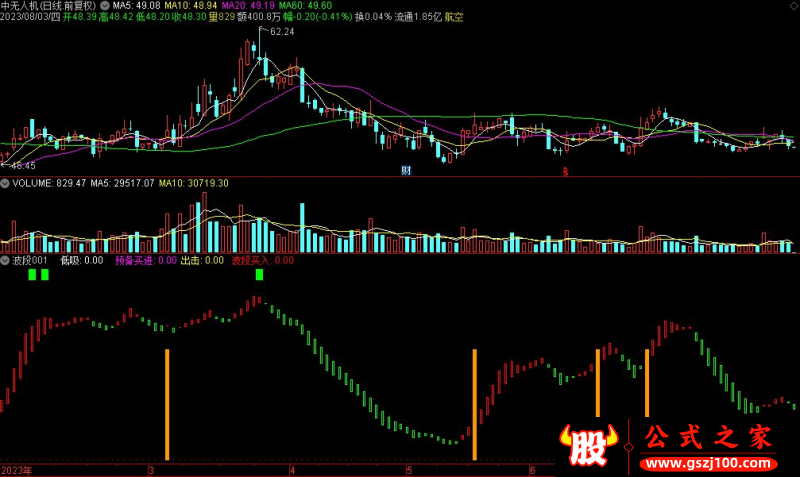Click the date 2023/08/03/四
This screenshot has height=477, width=800.
(30, 17)
